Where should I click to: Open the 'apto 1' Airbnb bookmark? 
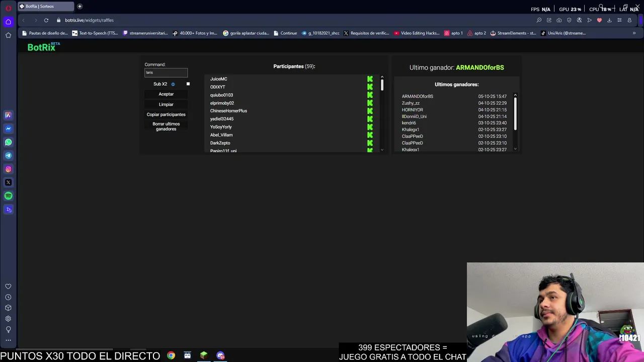[453, 33]
